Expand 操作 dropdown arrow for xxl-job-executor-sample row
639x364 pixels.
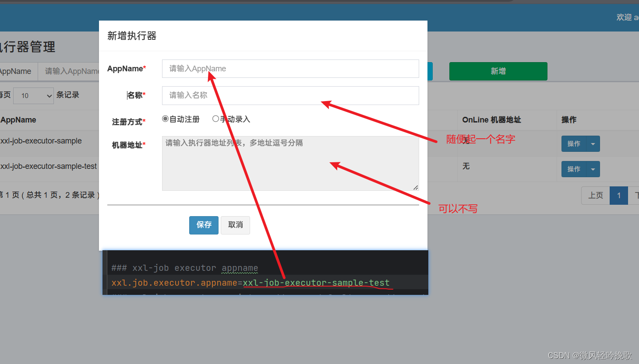[x=593, y=143]
